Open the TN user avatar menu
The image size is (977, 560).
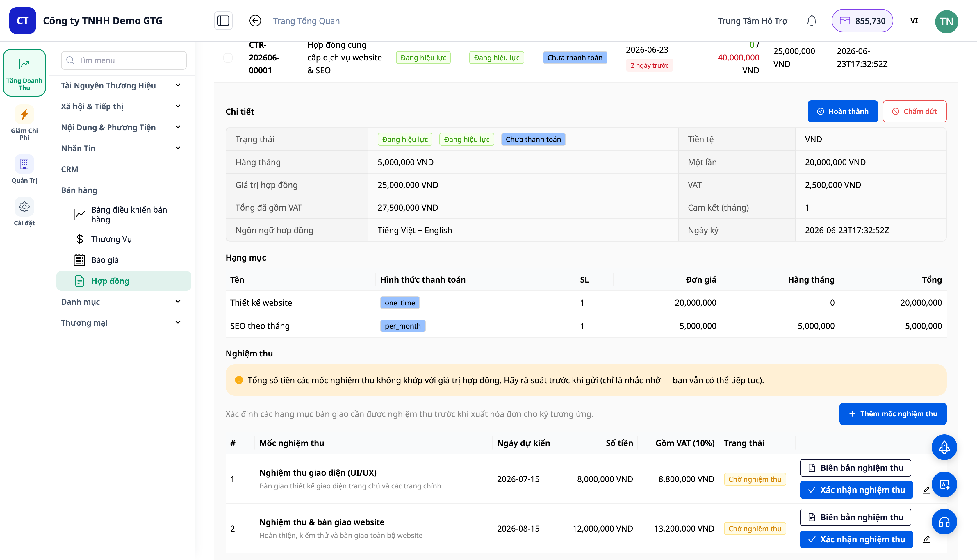[x=946, y=21]
